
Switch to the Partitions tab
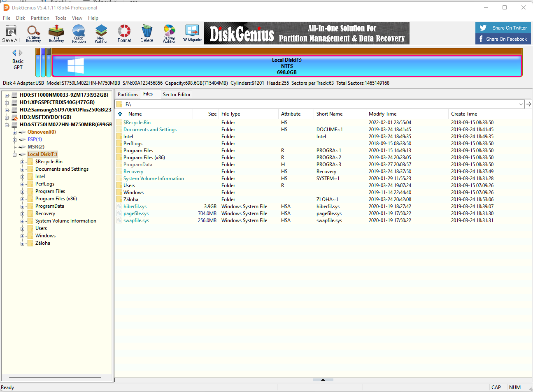[128, 95]
